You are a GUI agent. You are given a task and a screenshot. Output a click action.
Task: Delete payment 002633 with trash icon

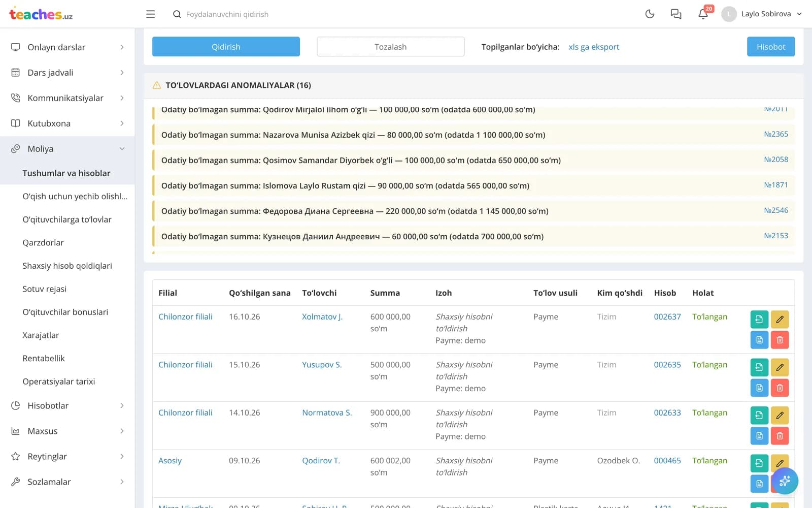pyautogui.click(x=780, y=436)
